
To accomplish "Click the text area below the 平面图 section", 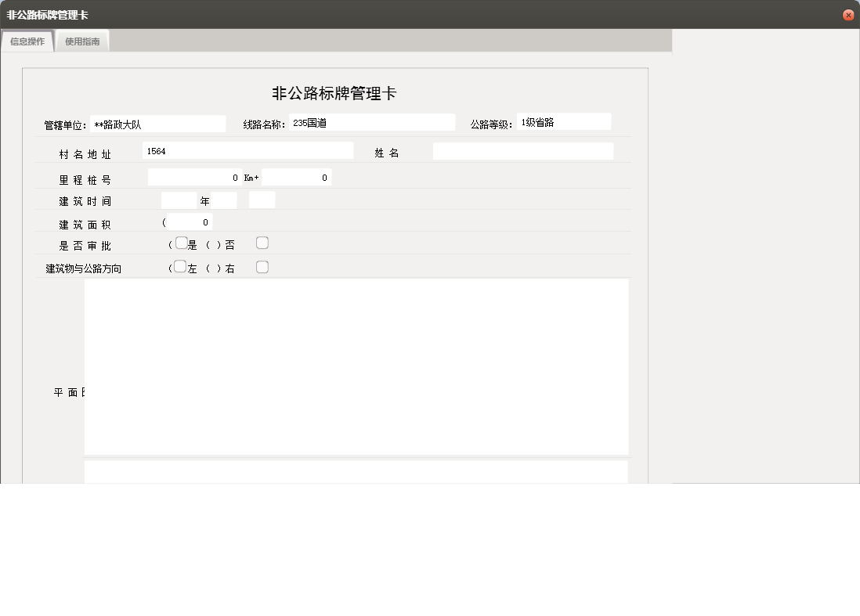I will pos(356,474).
